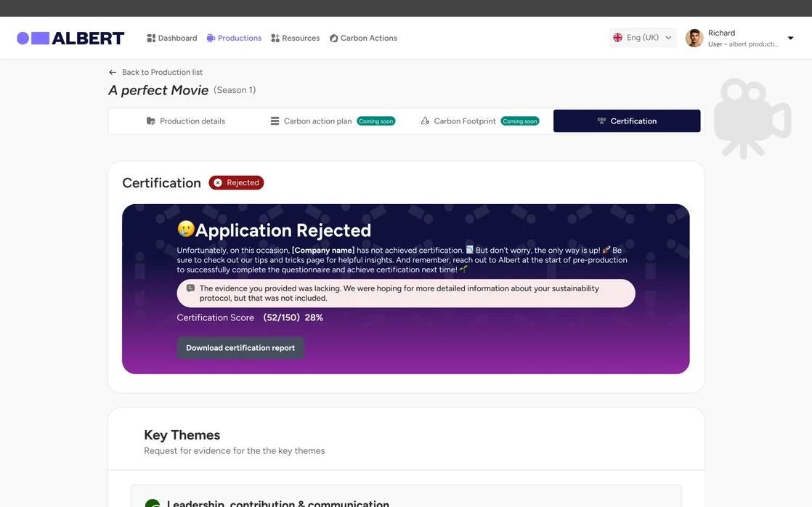The width and height of the screenshot is (812, 507).
Task: Click the evidence feedback message box
Action: 406,293
